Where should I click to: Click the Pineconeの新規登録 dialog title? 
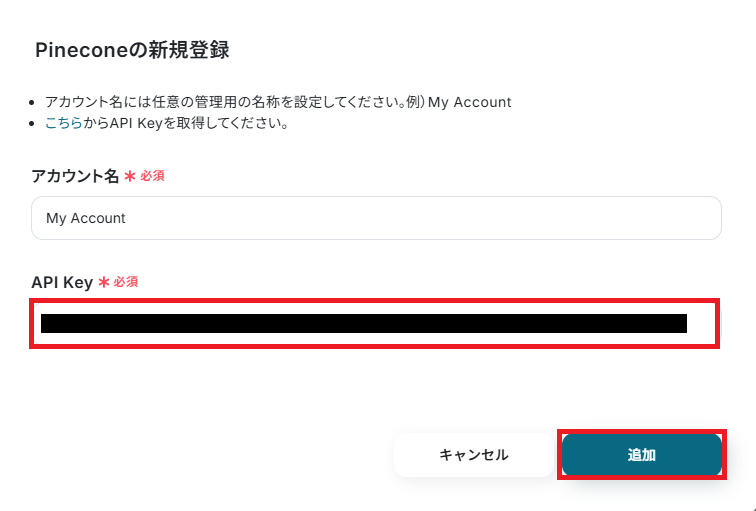132,50
